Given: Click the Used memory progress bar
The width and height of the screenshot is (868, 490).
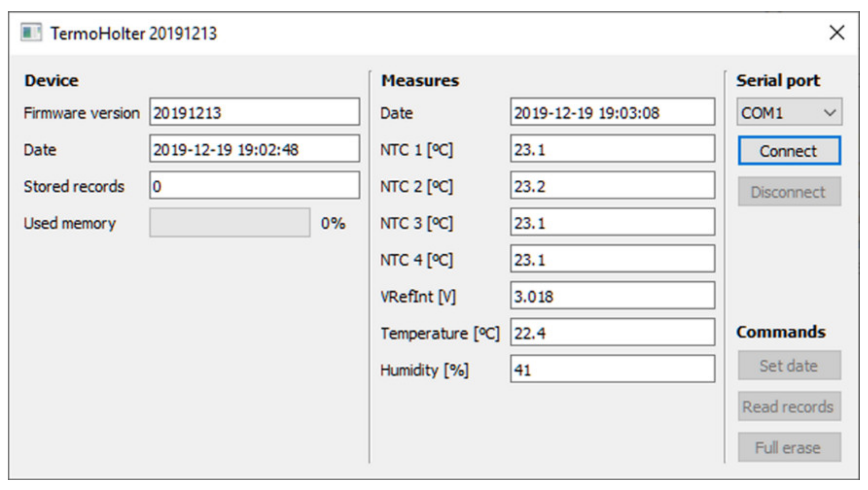Looking at the screenshot, I should click(230, 223).
